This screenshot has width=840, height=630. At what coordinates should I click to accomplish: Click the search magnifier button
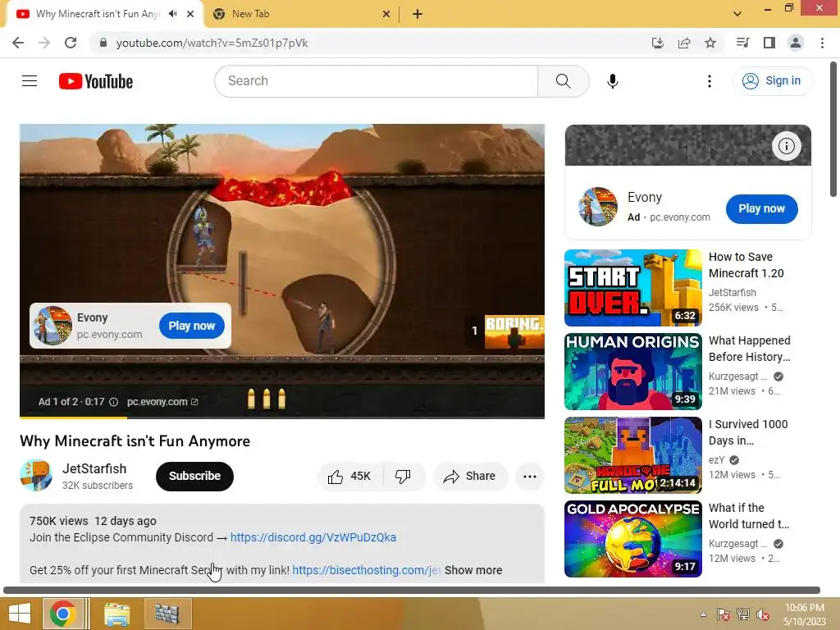pos(563,81)
